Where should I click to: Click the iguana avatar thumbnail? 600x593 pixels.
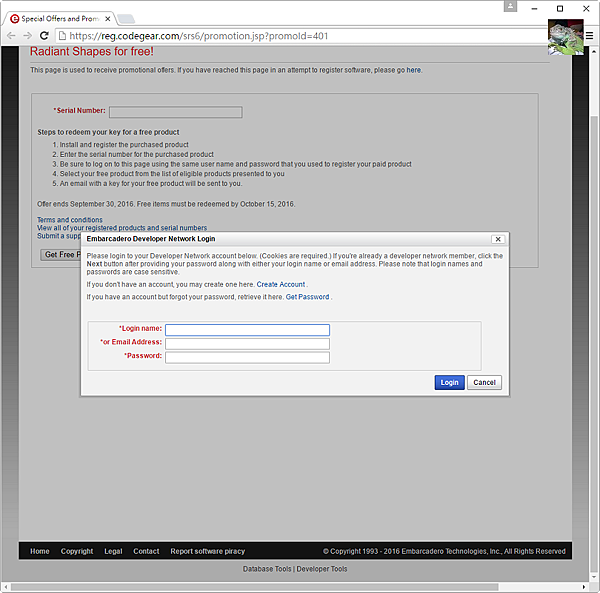[566, 37]
